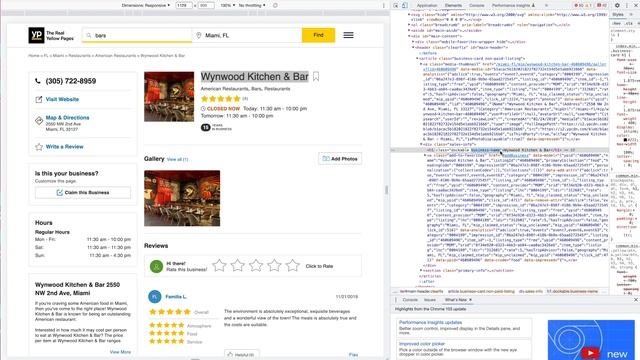The width and height of the screenshot is (640, 360).
Task: Rate the business with the third empty star
Action: point(256,266)
